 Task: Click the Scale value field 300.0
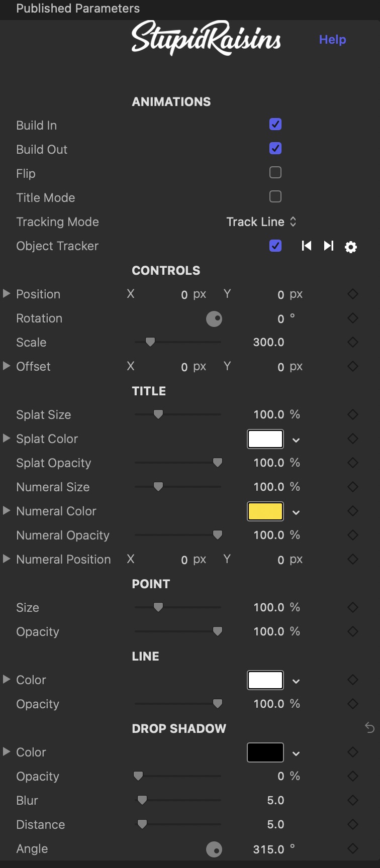tap(269, 342)
